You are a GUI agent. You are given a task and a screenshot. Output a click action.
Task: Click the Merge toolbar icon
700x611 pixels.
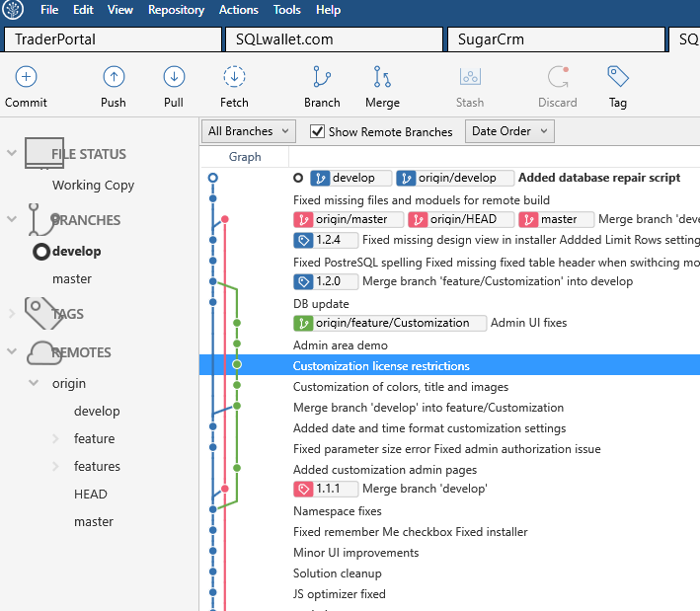(382, 77)
